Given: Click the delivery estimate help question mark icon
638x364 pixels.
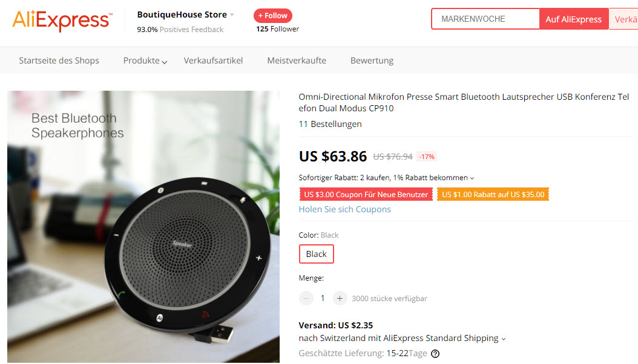Looking at the screenshot, I should coord(435,354).
